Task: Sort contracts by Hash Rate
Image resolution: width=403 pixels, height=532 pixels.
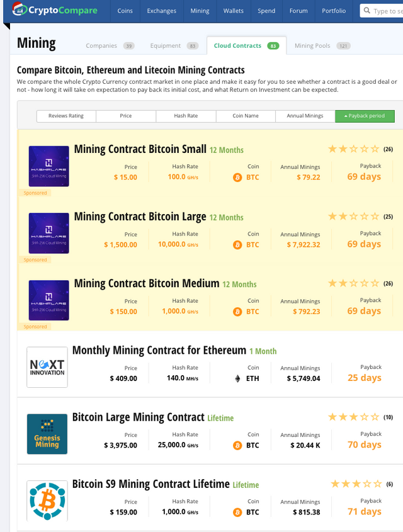Action: [186, 116]
